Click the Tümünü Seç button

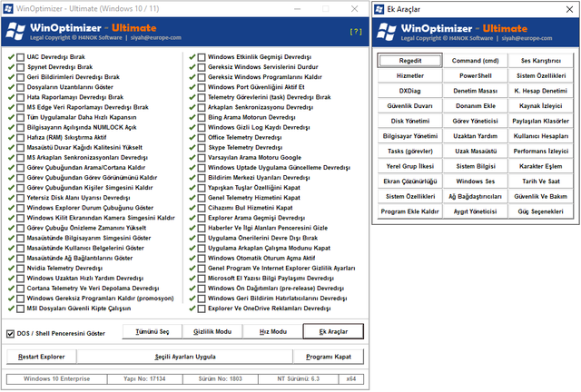(153, 331)
